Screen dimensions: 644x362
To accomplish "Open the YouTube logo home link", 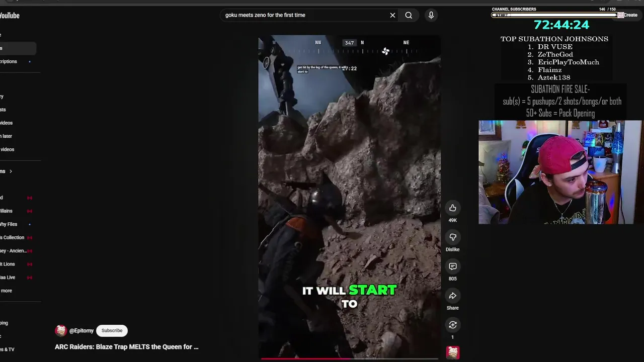I will point(10,16).
